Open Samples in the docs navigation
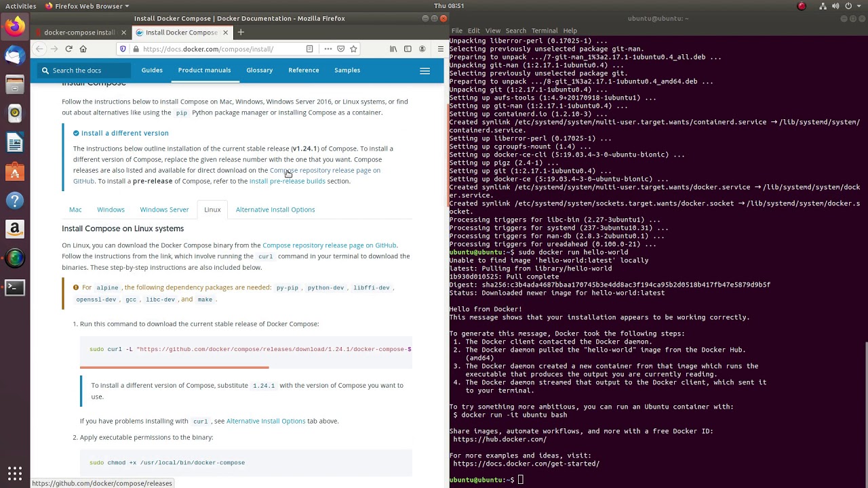 tap(347, 70)
